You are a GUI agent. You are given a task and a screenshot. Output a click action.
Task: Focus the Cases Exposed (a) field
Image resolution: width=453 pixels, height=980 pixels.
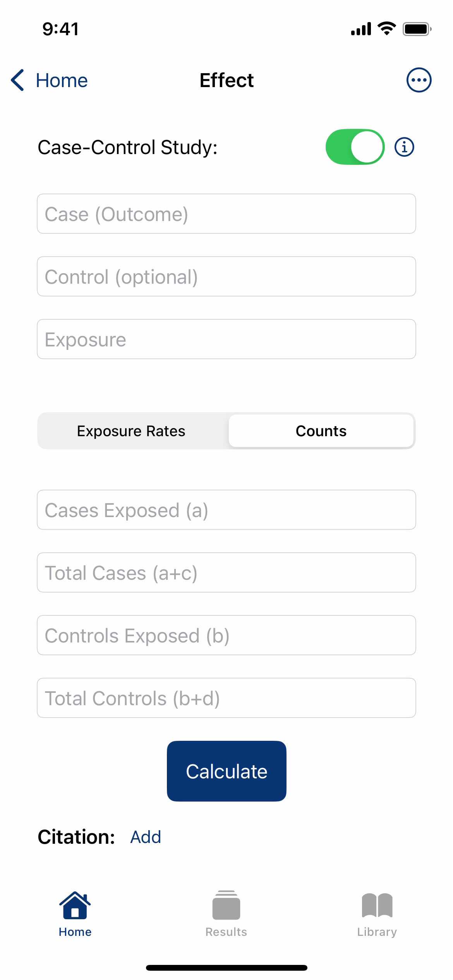[x=226, y=510]
